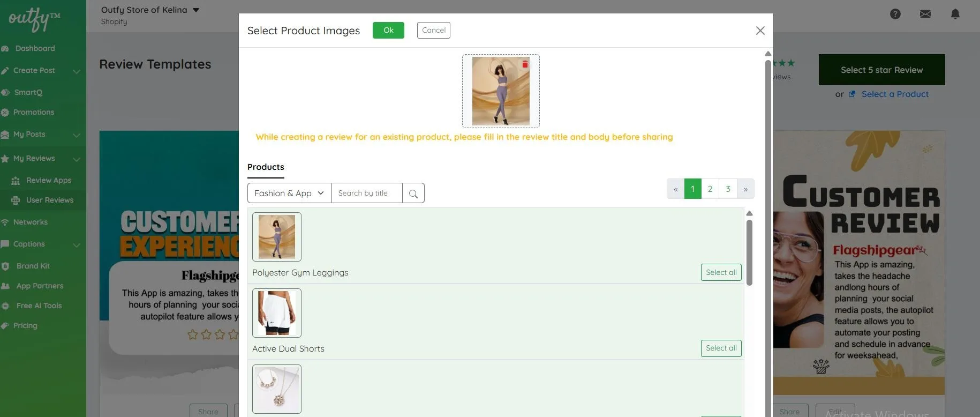Click the product list scrollbar
The image size is (980, 417).
click(x=749, y=252)
